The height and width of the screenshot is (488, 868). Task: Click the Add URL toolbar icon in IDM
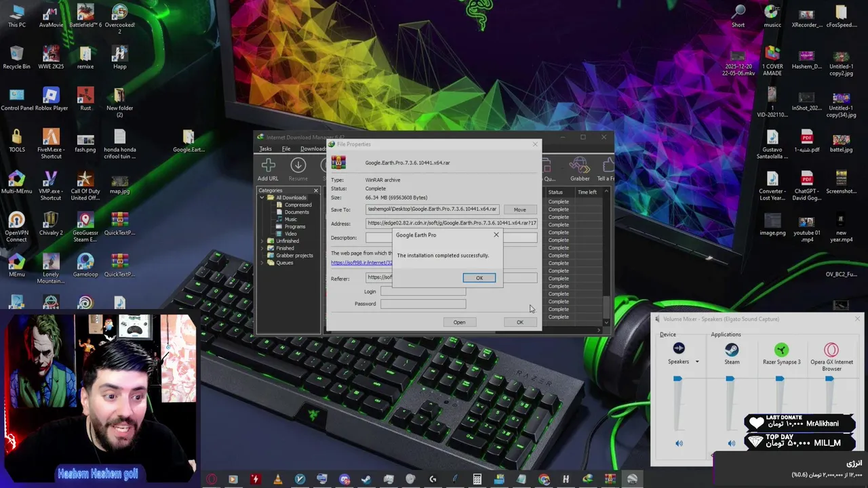pos(268,168)
